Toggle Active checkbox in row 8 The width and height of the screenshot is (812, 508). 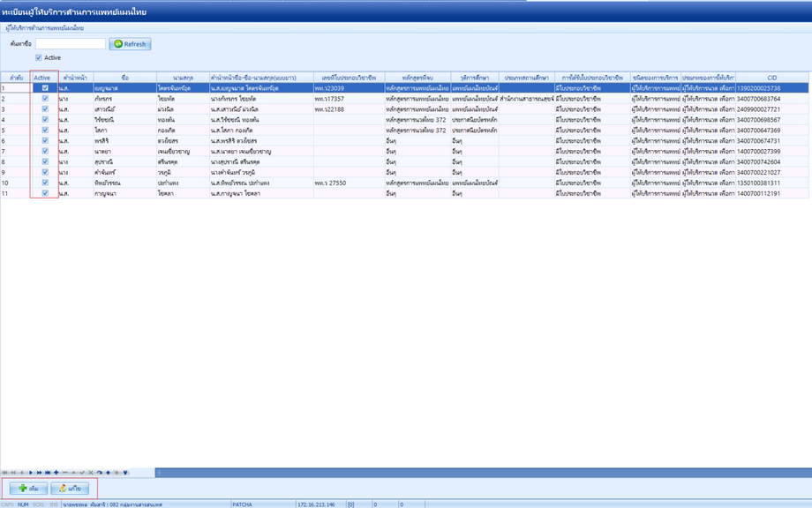(45, 161)
